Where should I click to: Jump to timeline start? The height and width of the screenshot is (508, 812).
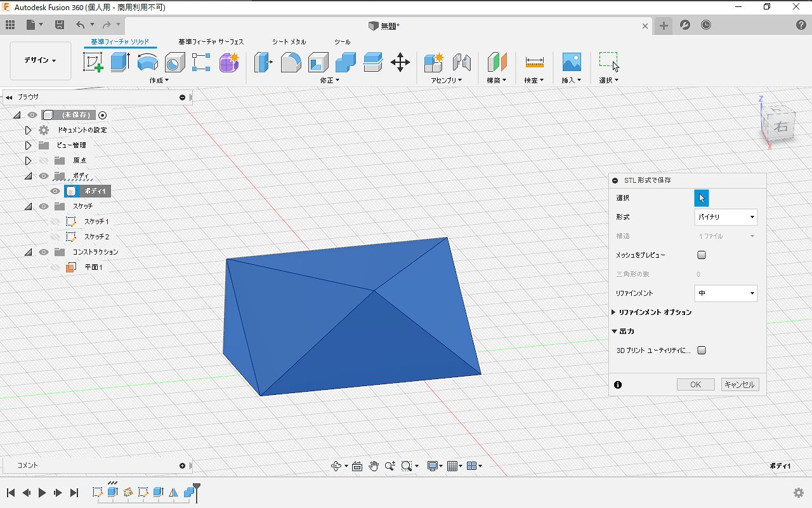[x=11, y=493]
